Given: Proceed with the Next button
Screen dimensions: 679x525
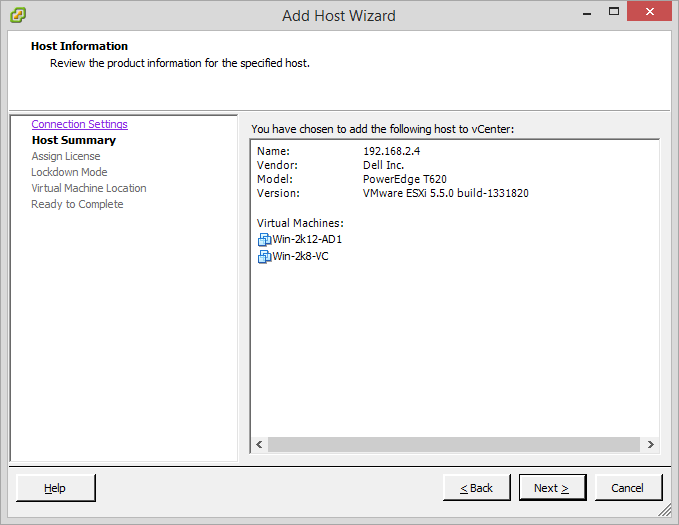Looking at the screenshot, I should click(552, 488).
